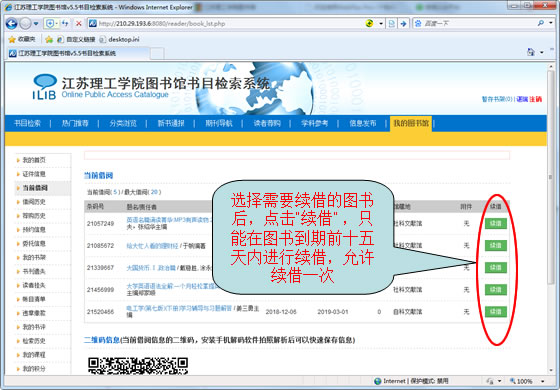Open the desktop.ini favorites bar item

pos(119,39)
